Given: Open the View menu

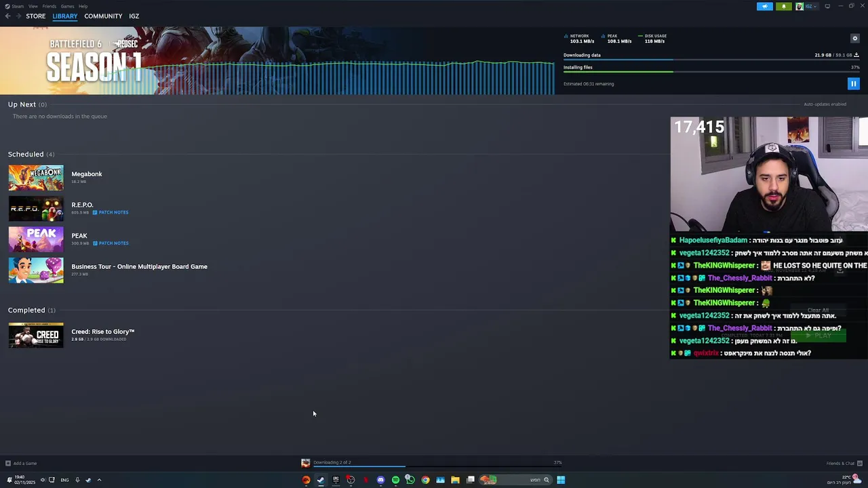Looking at the screenshot, I should pyautogui.click(x=33, y=6).
